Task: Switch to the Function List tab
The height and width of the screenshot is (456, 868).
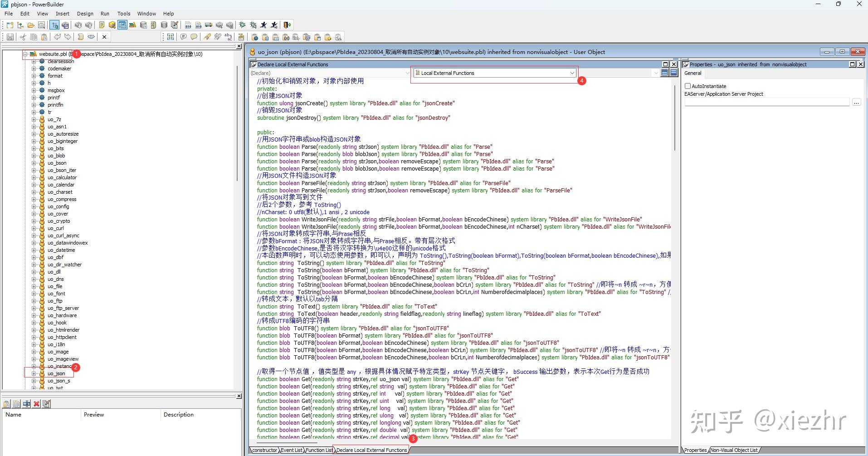Action: click(x=319, y=450)
